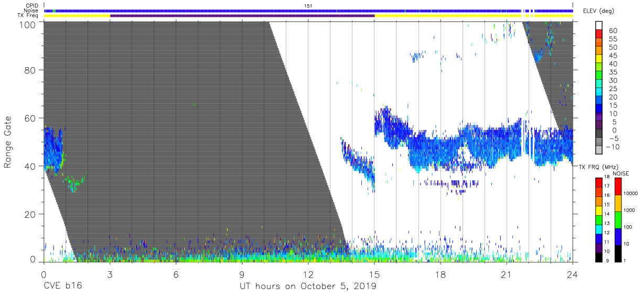
Task: Click the 'UT hours on October 5, 2019' axis title
Action: pos(308,287)
